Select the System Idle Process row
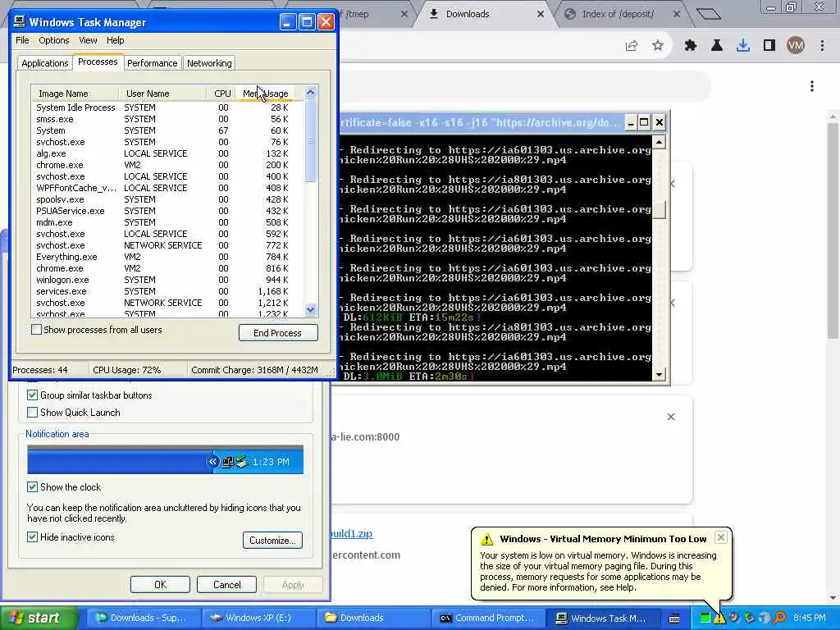 [167, 107]
